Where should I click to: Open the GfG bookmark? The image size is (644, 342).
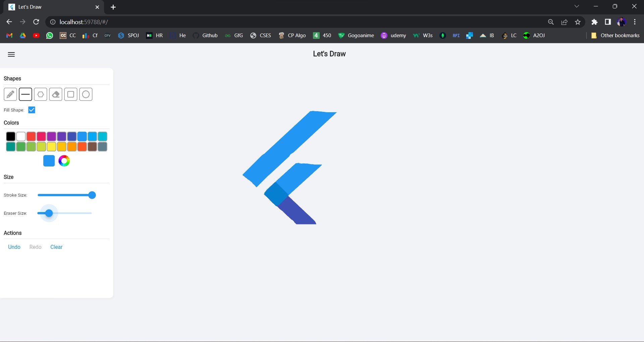pos(234,36)
